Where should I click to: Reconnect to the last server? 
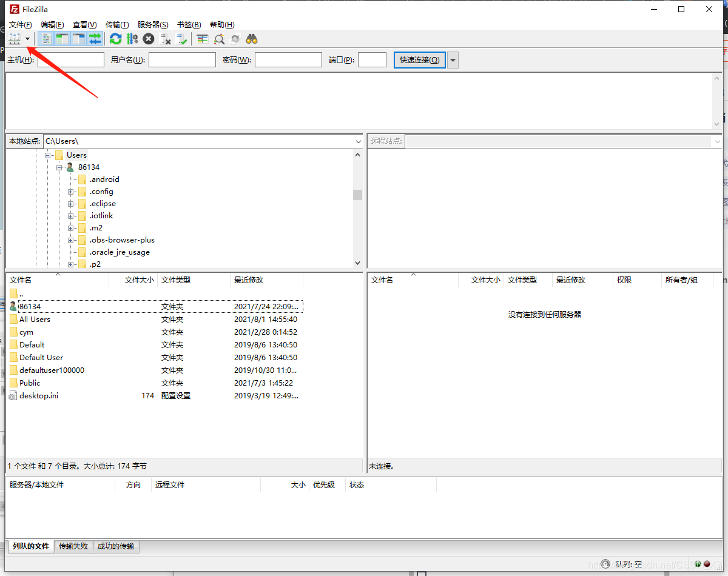tap(181, 39)
